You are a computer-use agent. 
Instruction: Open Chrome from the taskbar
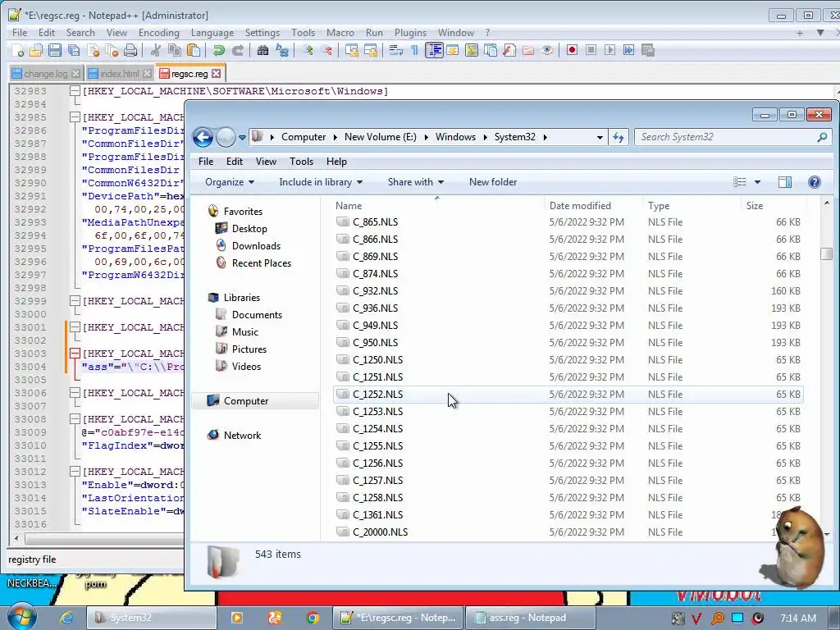[313, 618]
